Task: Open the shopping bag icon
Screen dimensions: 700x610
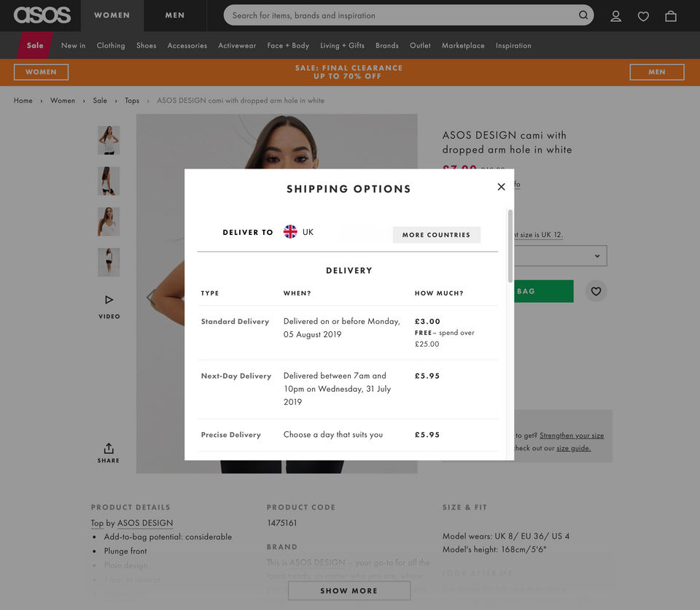Action: (671, 16)
